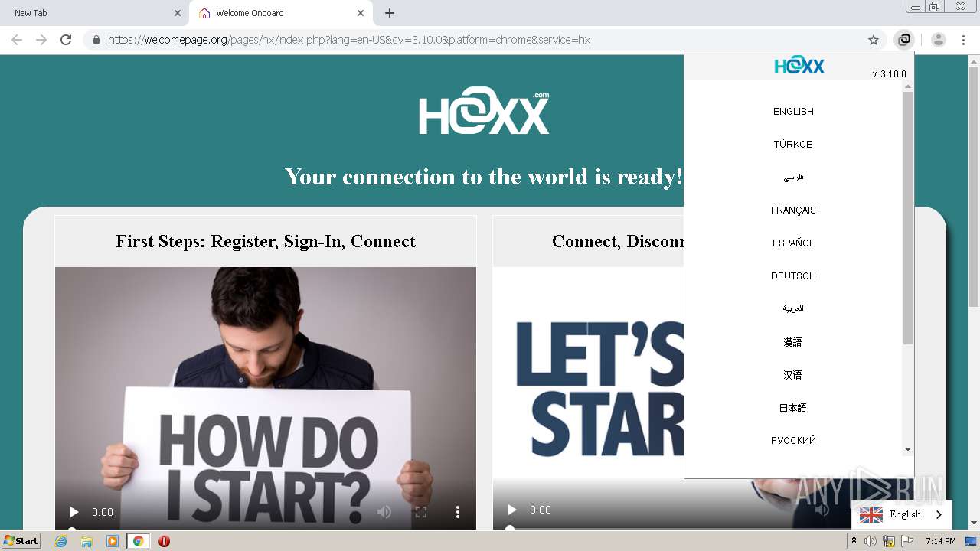
Task: Click the 'First Steps: Register, Sign-In, Connect' heading
Action: click(x=266, y=242)
